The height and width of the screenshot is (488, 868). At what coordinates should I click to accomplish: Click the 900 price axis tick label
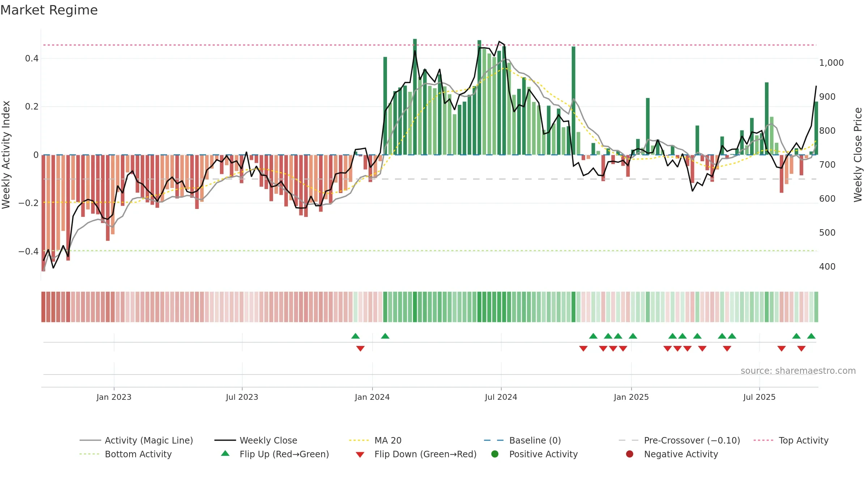point(827,97)
